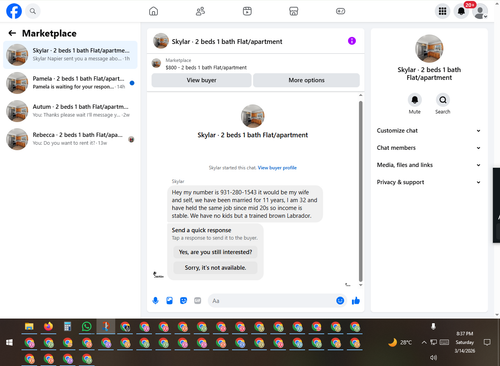Open WhatsApp from taskbar

click(x=87, y=326)
